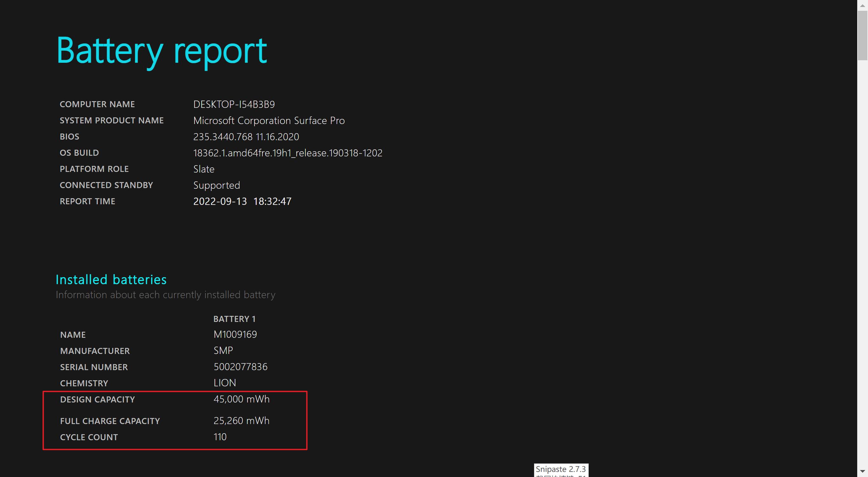The image size is (868, 477).
Task: Click the platform role value Slate
Action: 204,169
